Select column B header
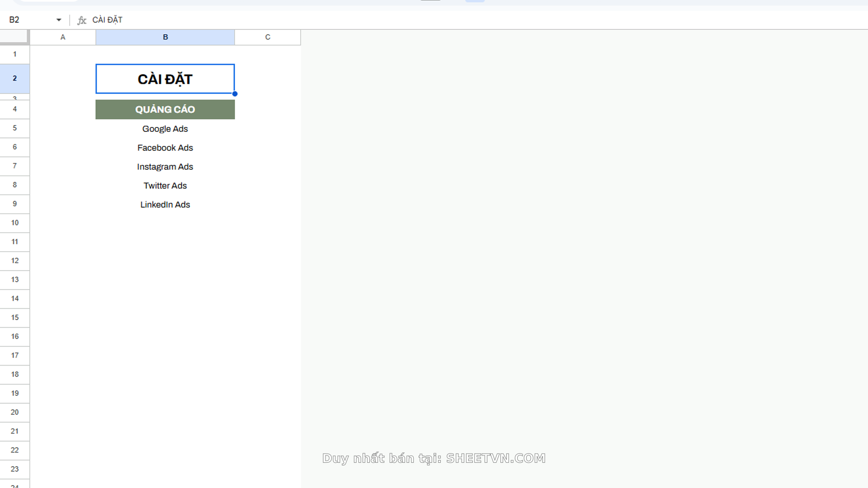This screenshot has width=868, height=488. coord(165,37)
